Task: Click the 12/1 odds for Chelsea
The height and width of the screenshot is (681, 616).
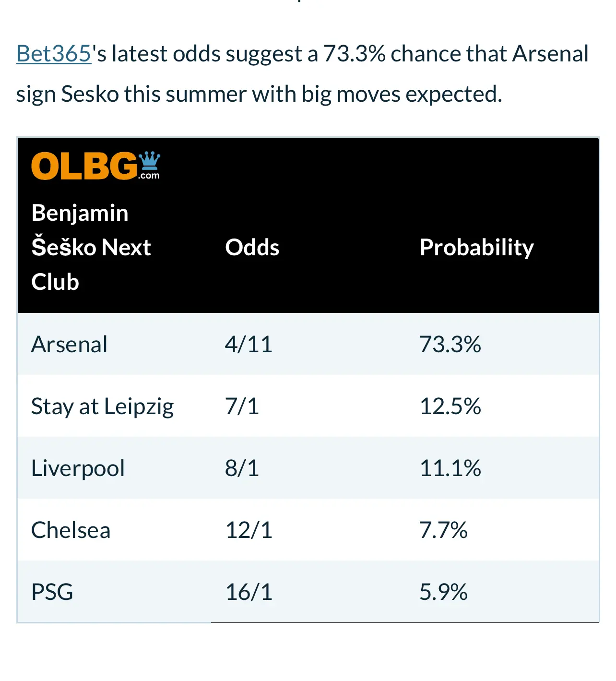Action: (249, 530)
